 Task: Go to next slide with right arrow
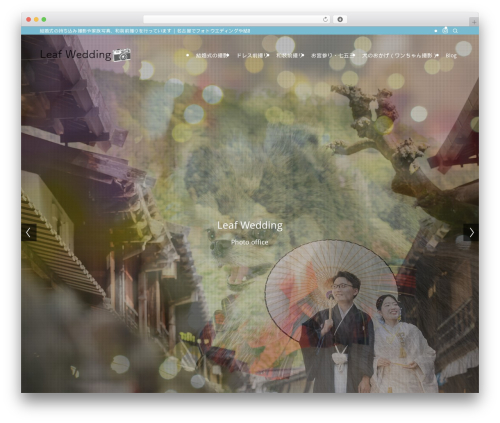[x=471, y=232]
